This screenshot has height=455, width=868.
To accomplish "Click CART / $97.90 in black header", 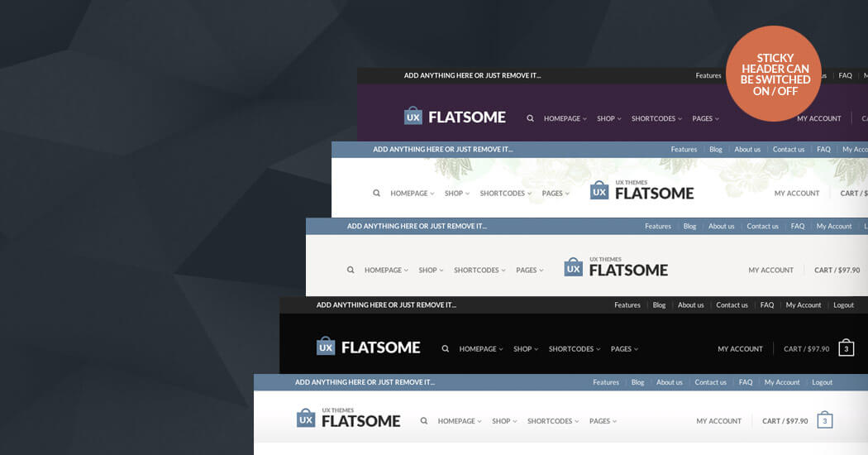I will pos(807,348).
